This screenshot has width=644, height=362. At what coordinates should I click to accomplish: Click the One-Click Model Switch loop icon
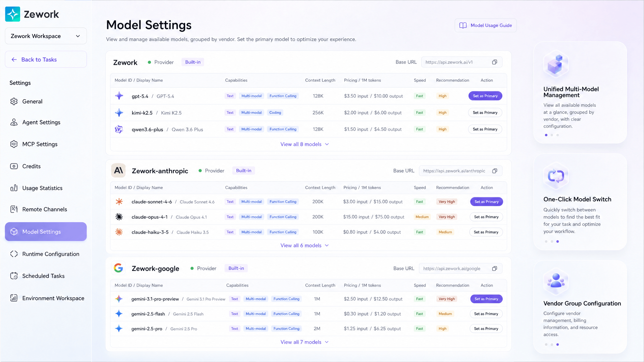(x=556, y=176)
